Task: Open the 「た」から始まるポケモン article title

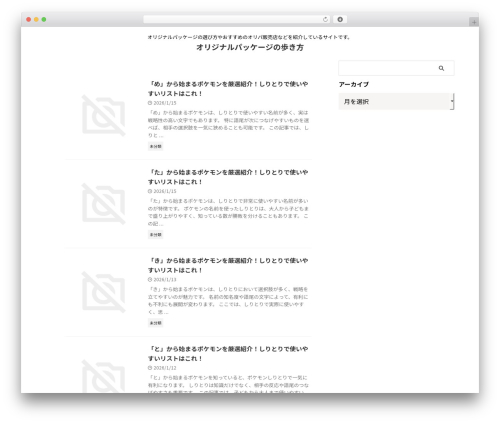Action: pos(228,177)
